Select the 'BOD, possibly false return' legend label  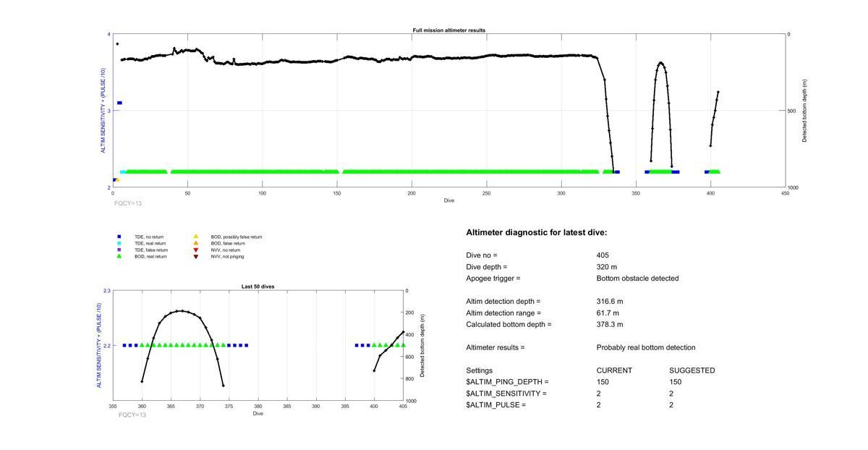point(237,237)
